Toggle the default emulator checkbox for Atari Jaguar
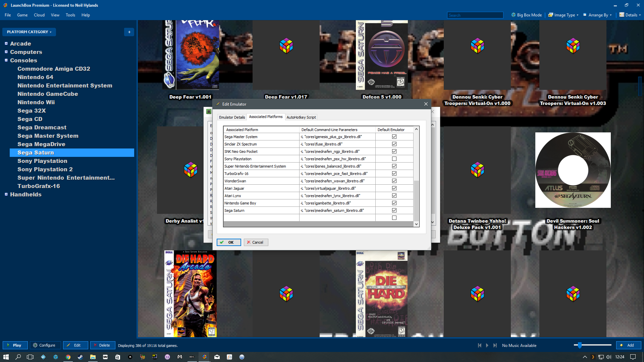The width and height of the screenshot is (644, 362). point(394,188)
